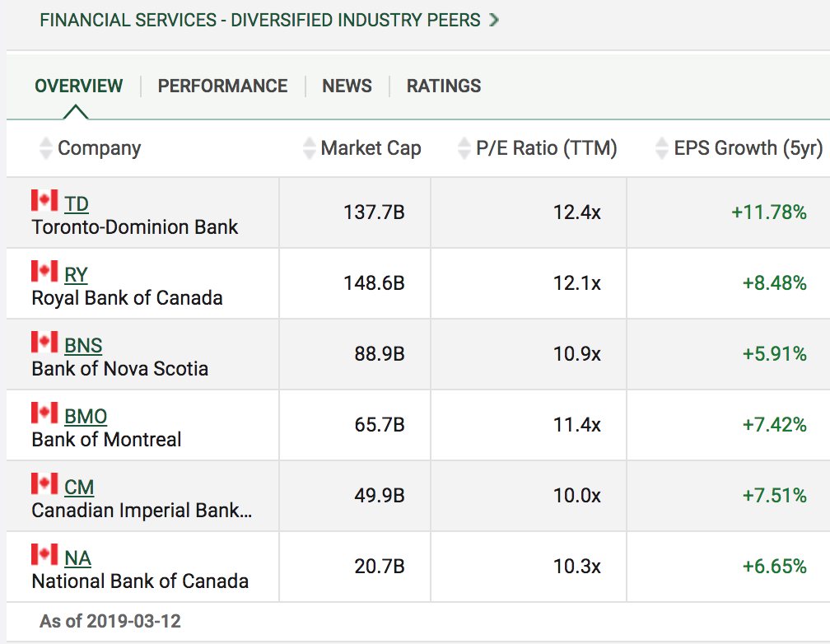This screenshot has height=644, width=830.
Task: Select Toronto-Dominion Bank company name
Action: 135,227
